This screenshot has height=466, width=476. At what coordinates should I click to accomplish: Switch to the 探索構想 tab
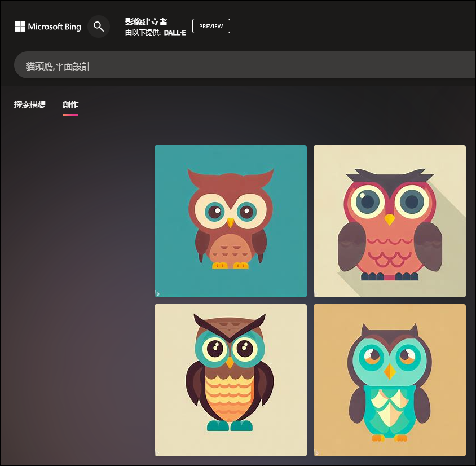(x=30, y=104)
